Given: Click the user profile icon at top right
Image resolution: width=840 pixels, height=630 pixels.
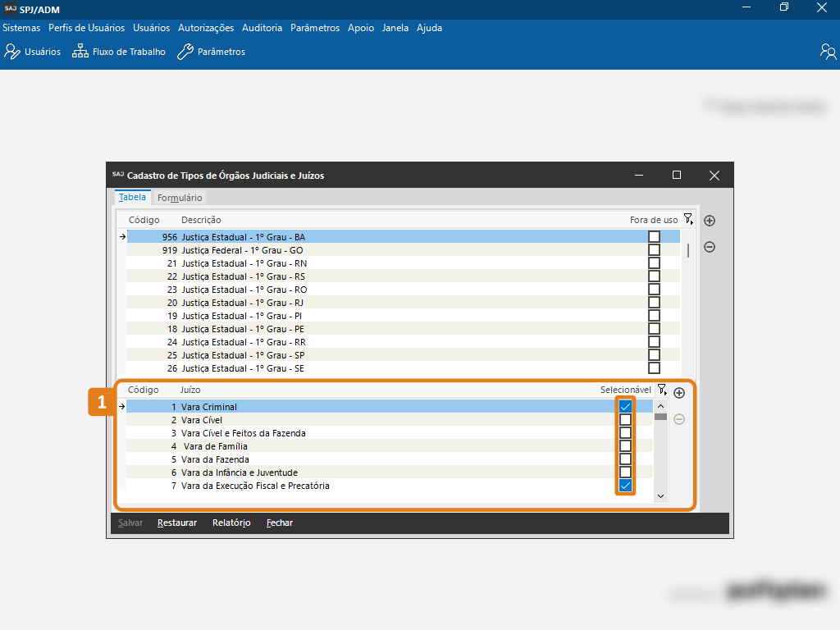Looking at the screenshot, I should coord(828,52).
